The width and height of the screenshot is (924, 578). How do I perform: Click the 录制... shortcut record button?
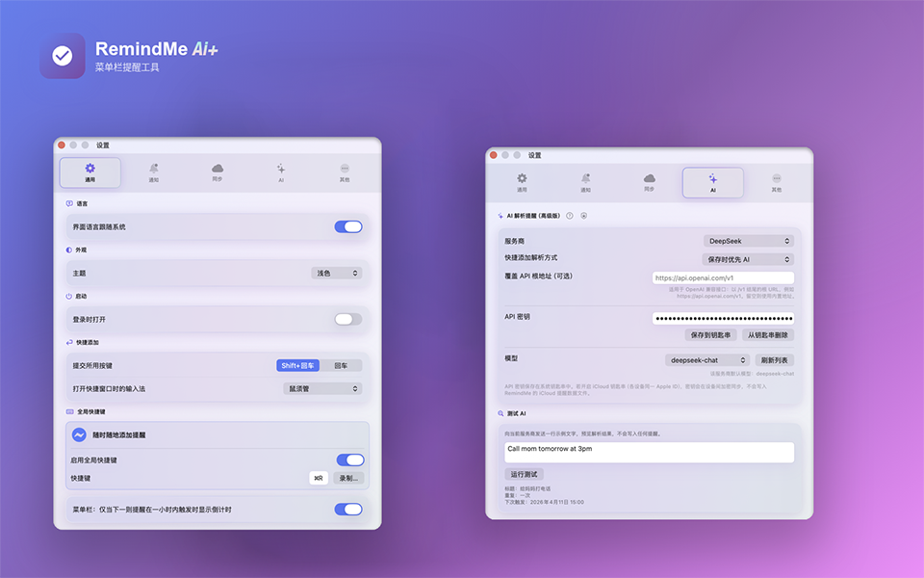coord(348,478)
